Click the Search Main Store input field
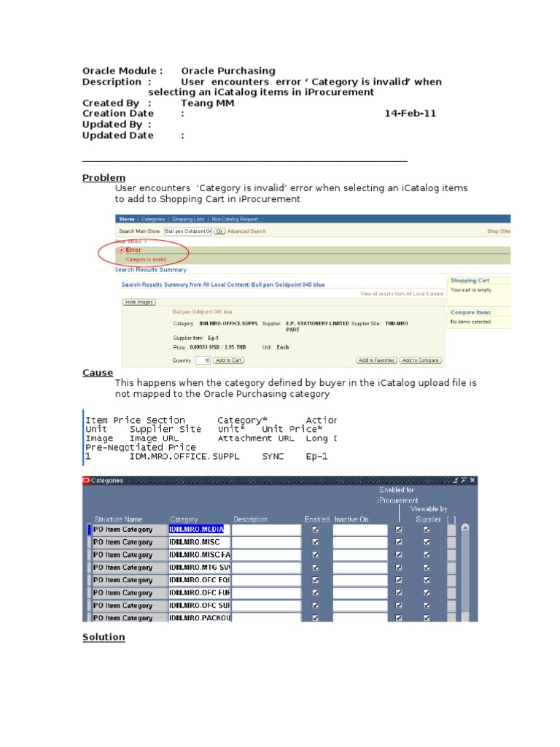560x747 pixels. pyautogui.click(x=187, y=231)
